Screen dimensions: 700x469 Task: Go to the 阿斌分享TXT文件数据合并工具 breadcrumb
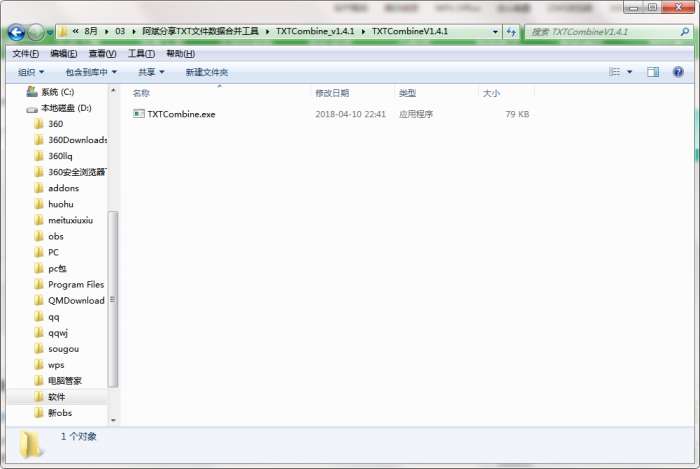click(x=200, y=31)
